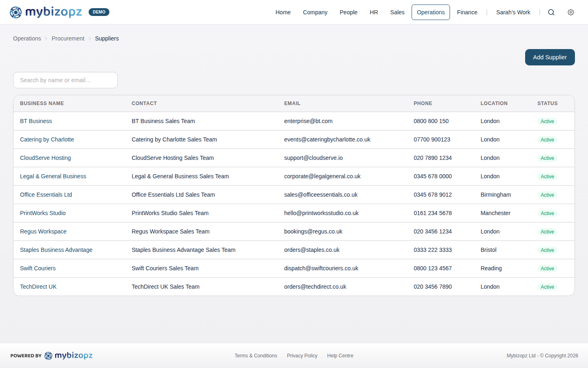Click the mybizopz logo in header

pyautogui.click(x=46, y=12)
